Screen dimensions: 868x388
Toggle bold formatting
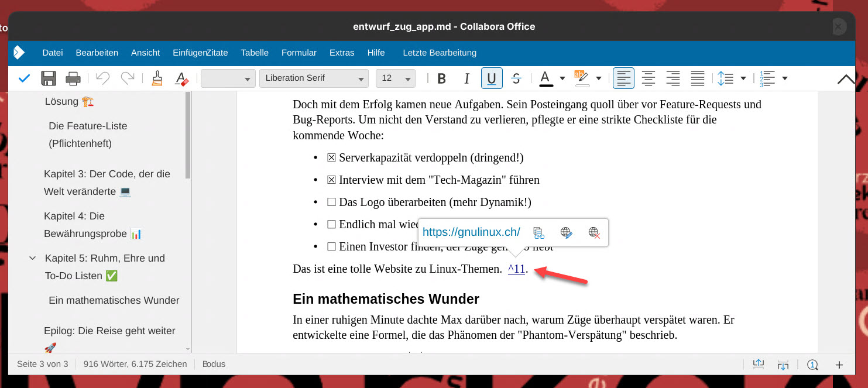(442, 78)
